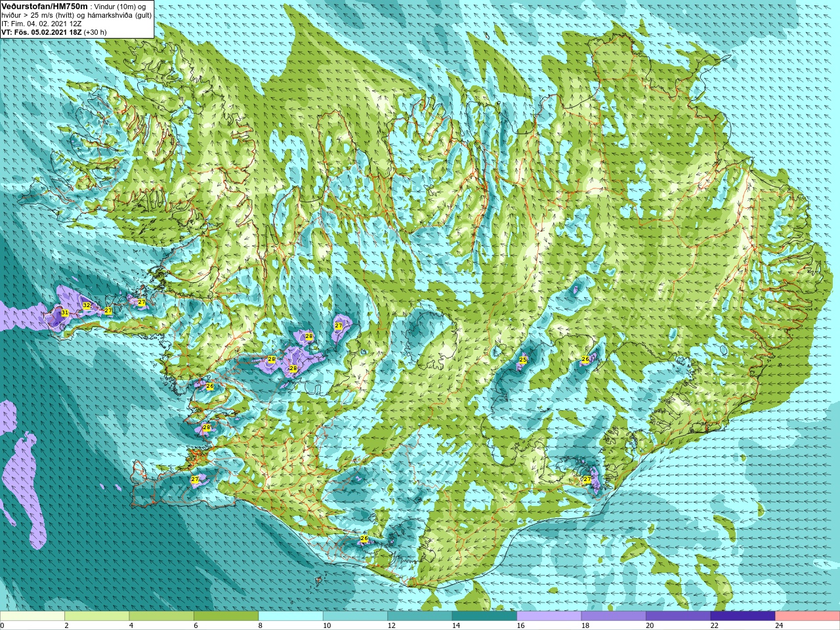Viewport: 840px width, 630px height.
Task: Select the olive green 6–8 legend swatch
Action: pyautogui.click(x=226, y=616)
